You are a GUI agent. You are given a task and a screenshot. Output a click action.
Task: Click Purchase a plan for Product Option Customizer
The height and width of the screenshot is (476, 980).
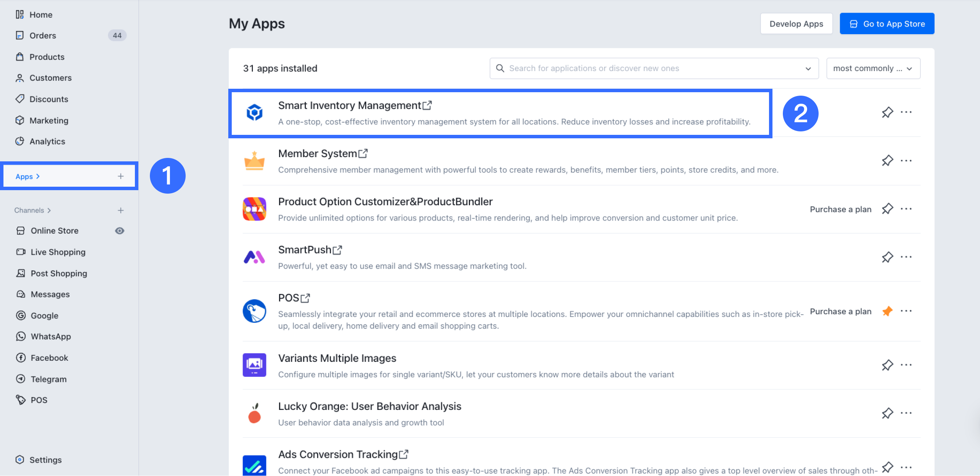840,209
